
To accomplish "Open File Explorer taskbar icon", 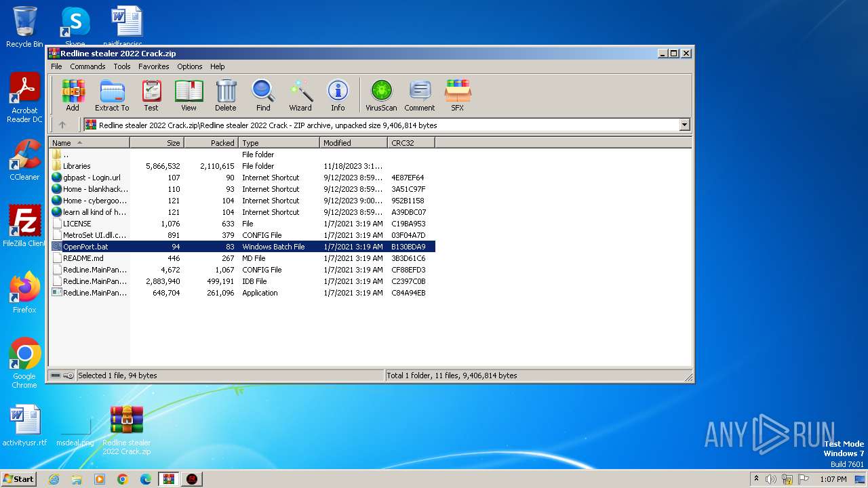I will pyautogui.click(x=77, y=479).
